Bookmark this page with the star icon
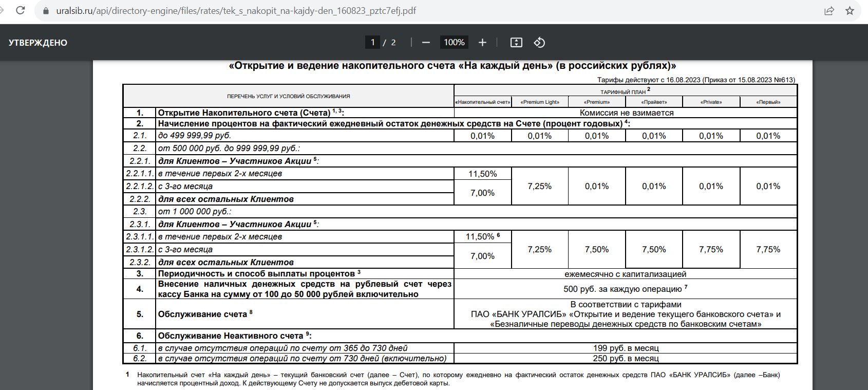The height and width of the screenshot is (390, 868). 850,10
